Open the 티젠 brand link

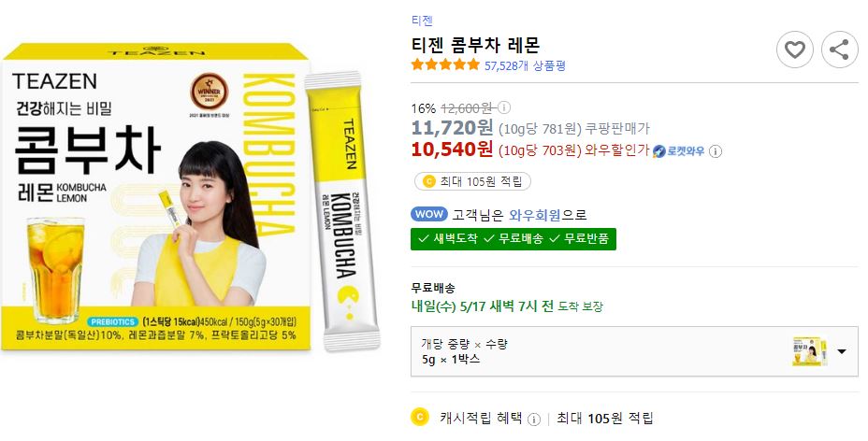point(422,21)
